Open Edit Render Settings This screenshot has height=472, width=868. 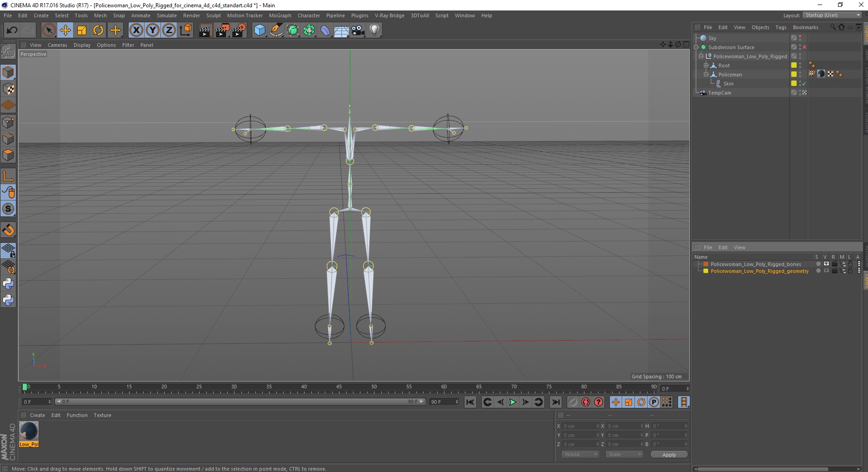click(x=239, y=30)
